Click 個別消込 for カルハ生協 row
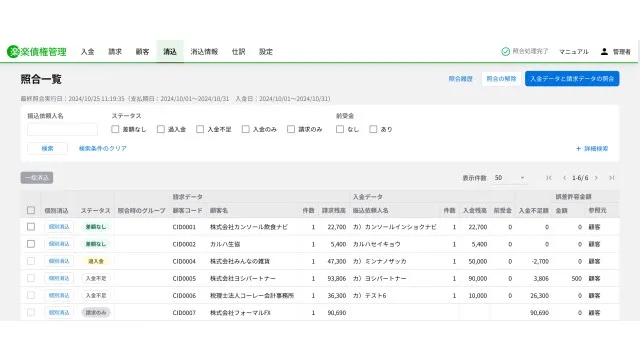Viewport: 640px width, 360px height. 59,244
